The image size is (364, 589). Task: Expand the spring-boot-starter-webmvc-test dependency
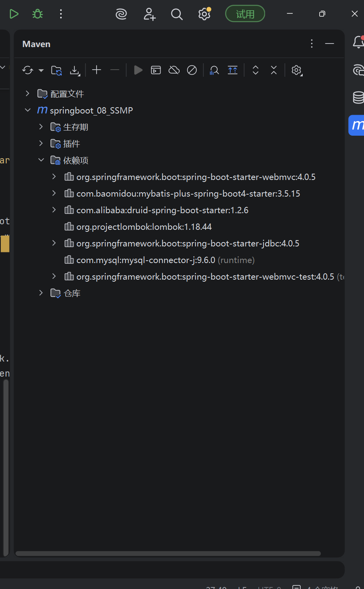(54, 276)
